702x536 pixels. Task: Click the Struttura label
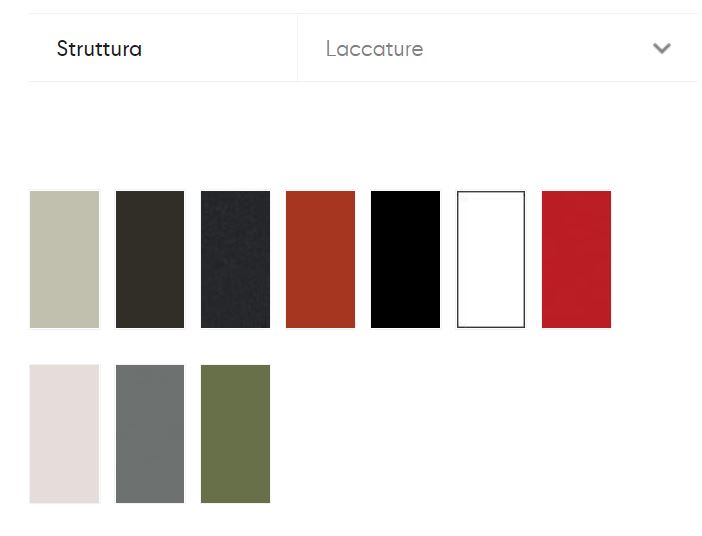click(x=99, y=48)
